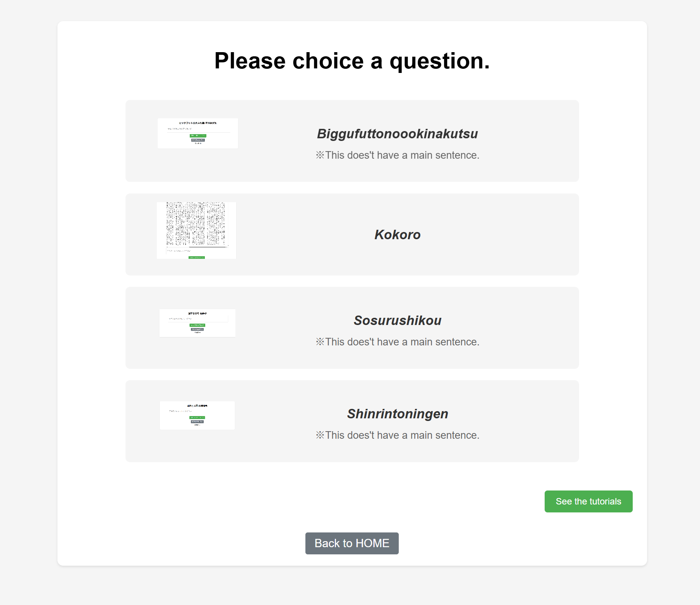This screenshot has height=605, width=700.
Task: Select the Sosurushikou preview thumbnail
Action: tap(197, 323)
